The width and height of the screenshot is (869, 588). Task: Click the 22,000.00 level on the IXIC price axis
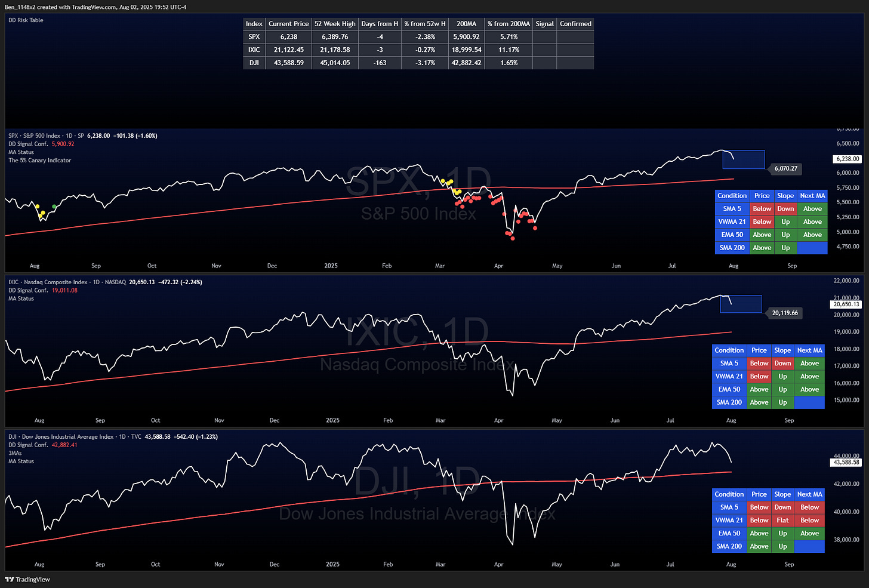point(846,281)
